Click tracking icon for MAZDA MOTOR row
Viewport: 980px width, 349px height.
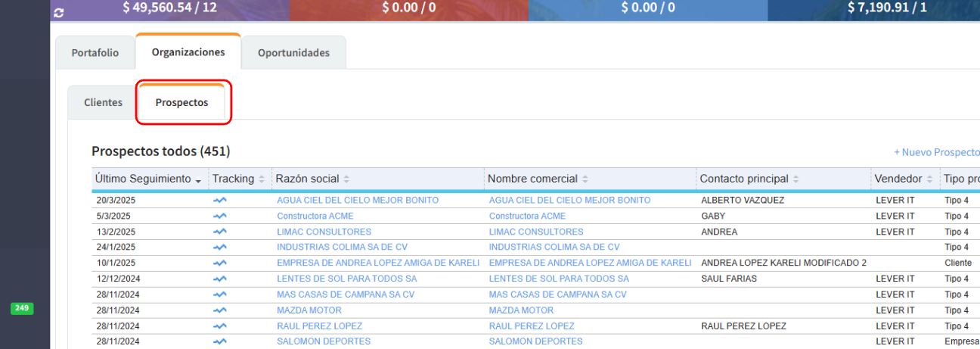[219, 310]
